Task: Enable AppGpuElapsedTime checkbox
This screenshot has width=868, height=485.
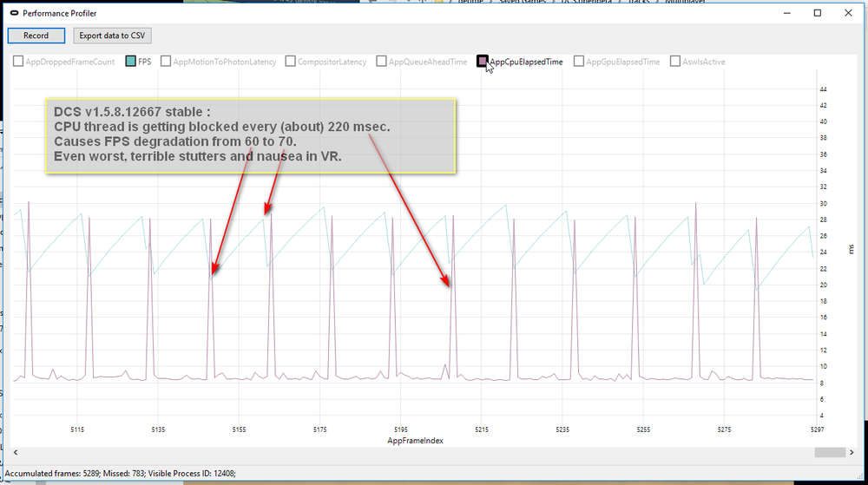Action: [578, 61]
